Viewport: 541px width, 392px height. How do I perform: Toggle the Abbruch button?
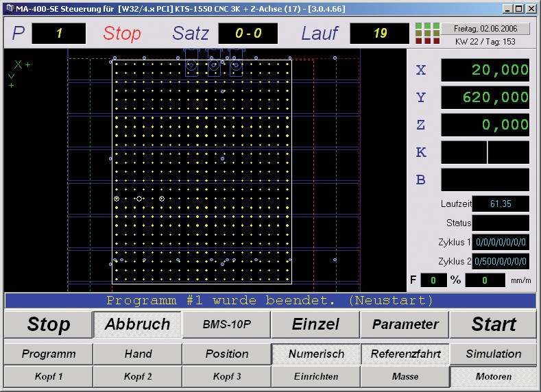click(137, 324)
